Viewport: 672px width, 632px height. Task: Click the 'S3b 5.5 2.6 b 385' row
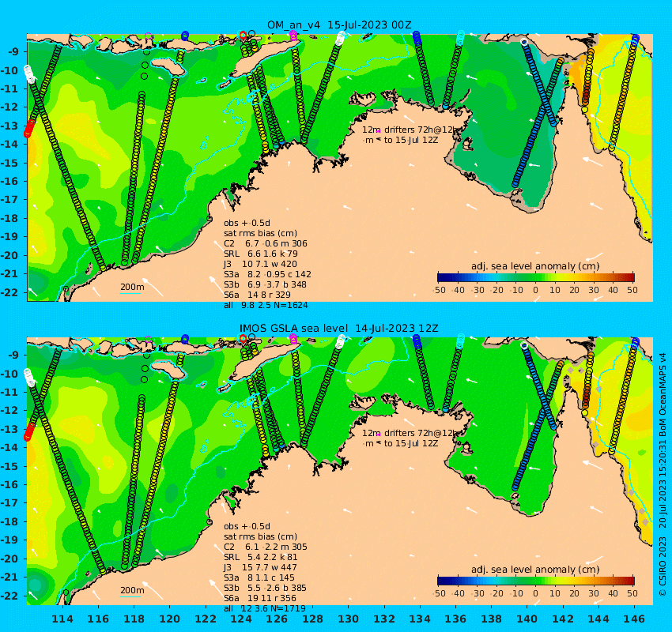[x=265, y=588]
